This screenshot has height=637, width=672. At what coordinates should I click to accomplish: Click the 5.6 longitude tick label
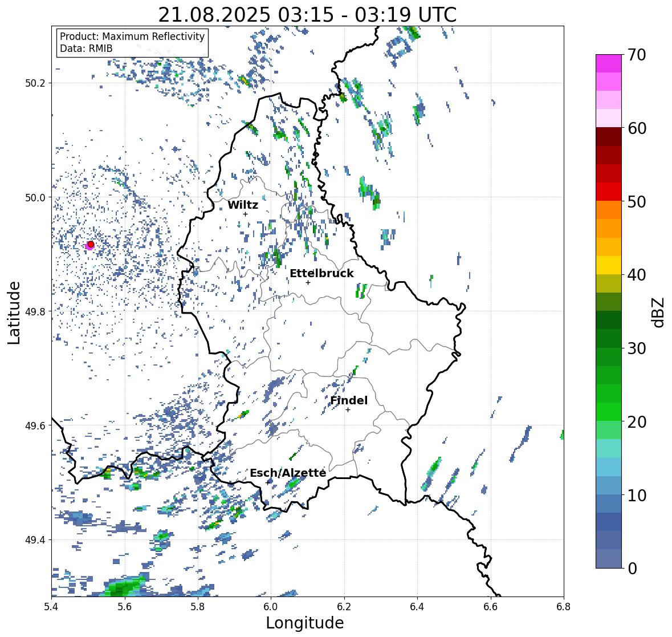click(x=125, y=607)
